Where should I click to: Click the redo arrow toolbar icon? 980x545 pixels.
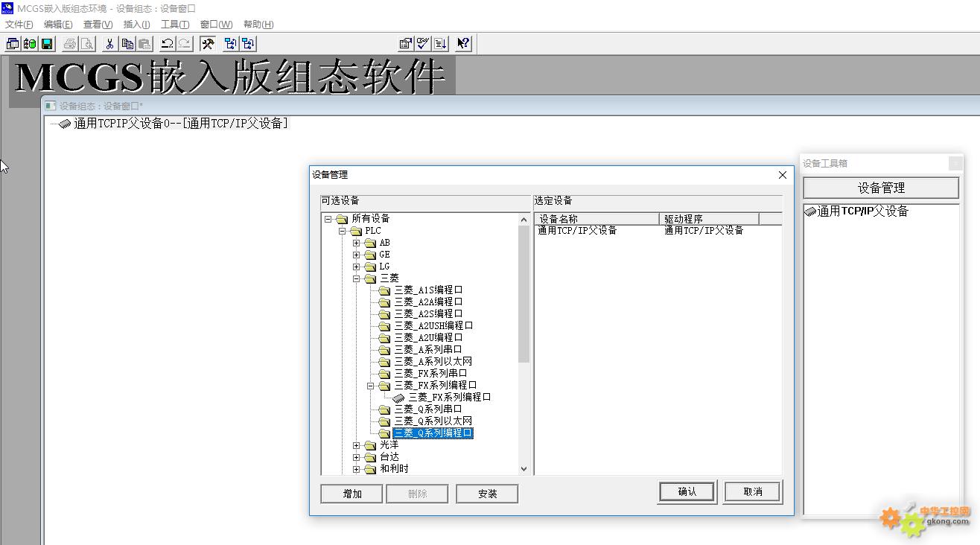[184, 44]
